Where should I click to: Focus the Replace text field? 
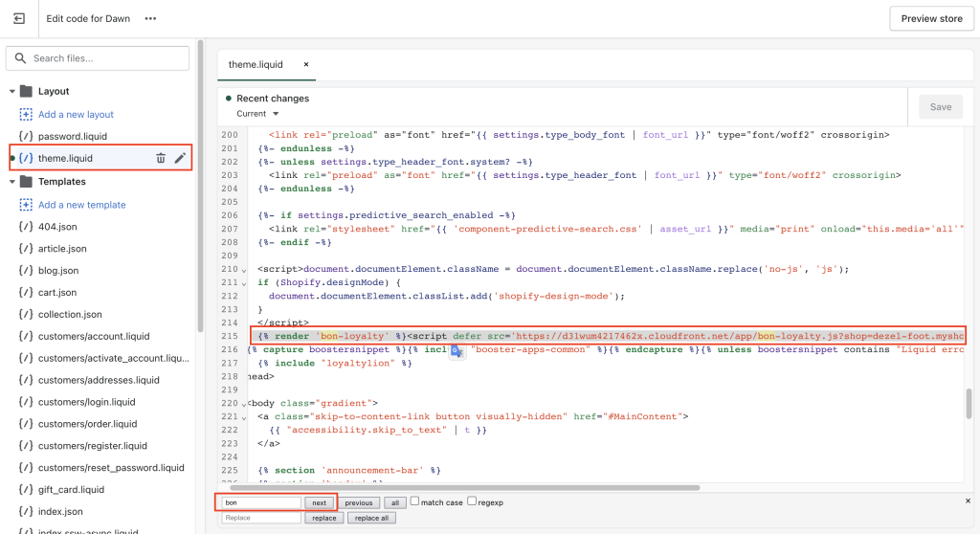[261, 518]
